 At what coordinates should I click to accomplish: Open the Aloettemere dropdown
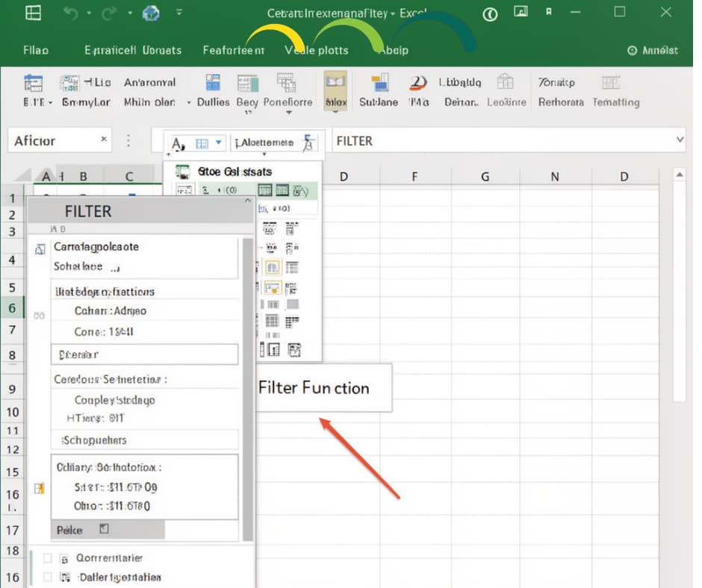tap(264, 143)
